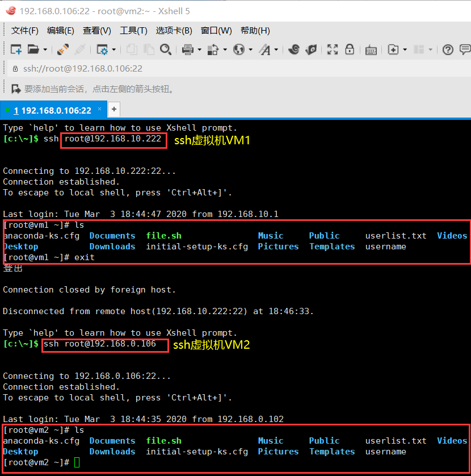471x476 pixels.
Task: Click 'userlist.txt' in vm2 listing
Action: point(396,441)
